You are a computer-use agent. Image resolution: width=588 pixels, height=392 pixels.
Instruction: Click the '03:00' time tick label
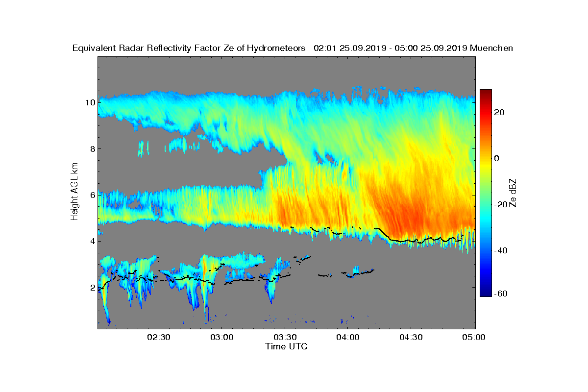pos(221,337)
